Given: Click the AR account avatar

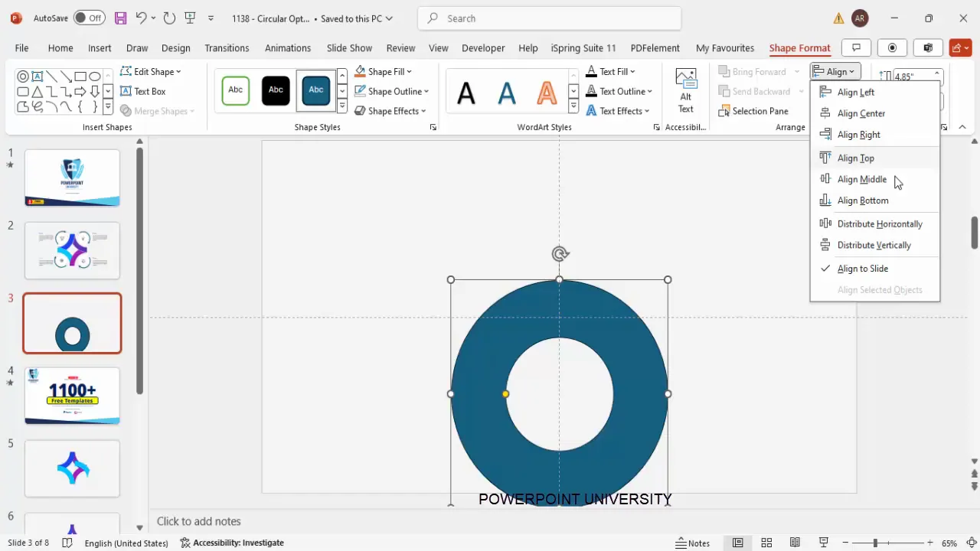Looking at the screenshot, I should click(860, 18).
